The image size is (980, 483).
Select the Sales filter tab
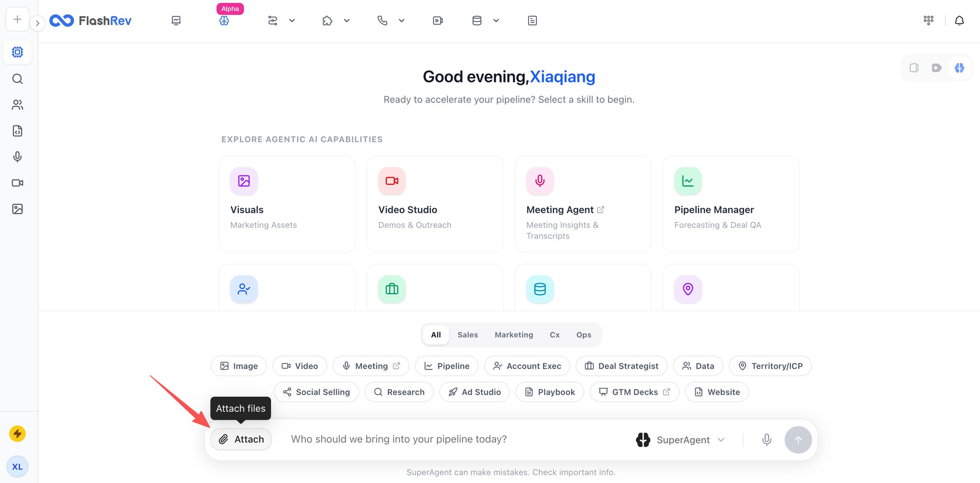[x=467, y=335]
